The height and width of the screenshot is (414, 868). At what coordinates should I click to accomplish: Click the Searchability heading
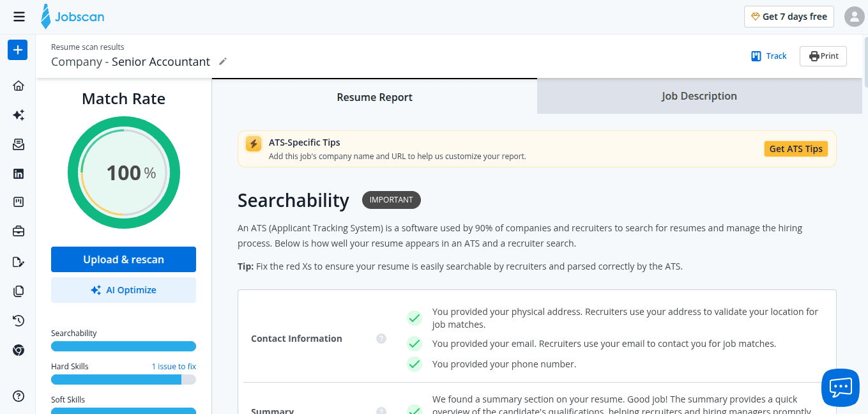(293, 201)
